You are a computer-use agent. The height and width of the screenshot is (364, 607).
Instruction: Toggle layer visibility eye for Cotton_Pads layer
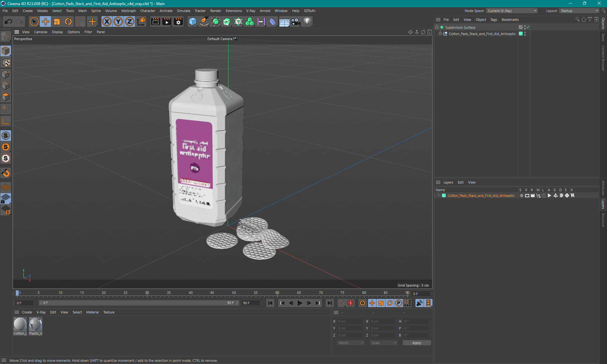527,196
